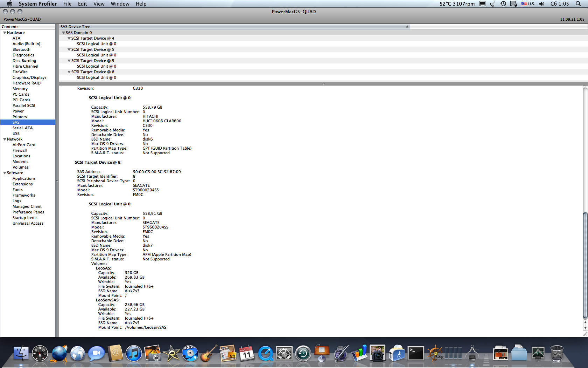Launch iTunes from the Dock
Image resolution: width=588 pixels, height=368 pixels.
(134, 353)
